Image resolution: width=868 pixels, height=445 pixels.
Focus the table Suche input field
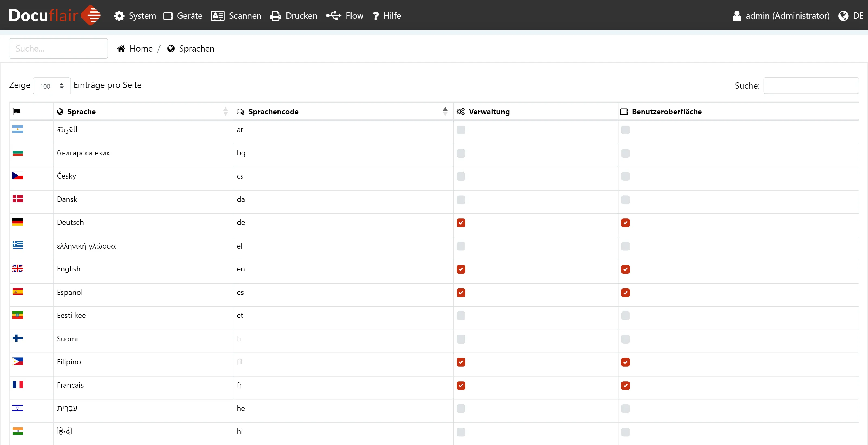pos(810,86)
